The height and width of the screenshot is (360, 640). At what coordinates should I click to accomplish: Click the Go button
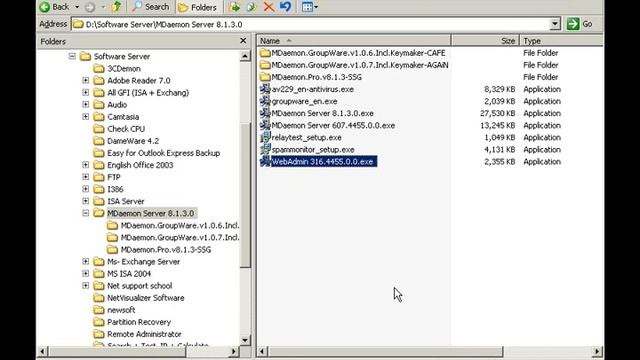pos(580,24)
